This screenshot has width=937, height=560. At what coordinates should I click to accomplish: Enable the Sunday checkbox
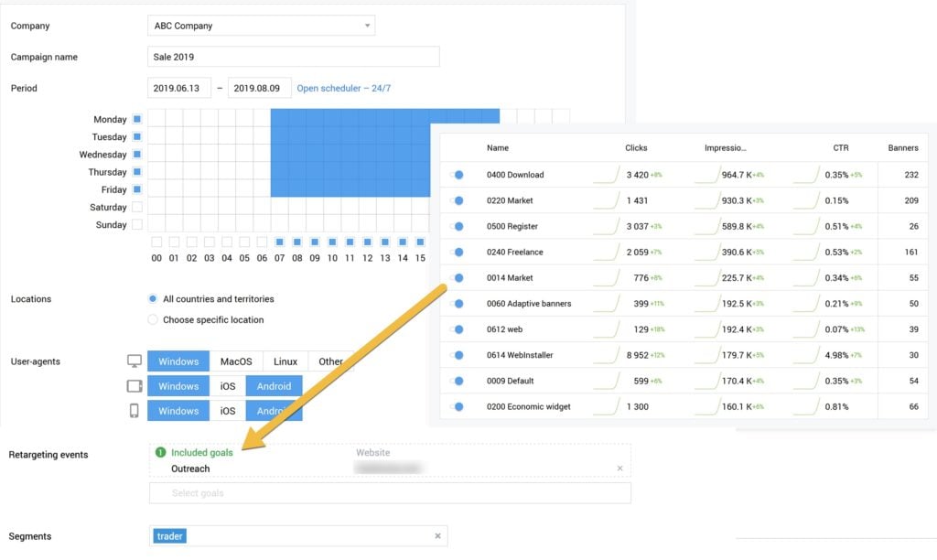coord(137,225)
